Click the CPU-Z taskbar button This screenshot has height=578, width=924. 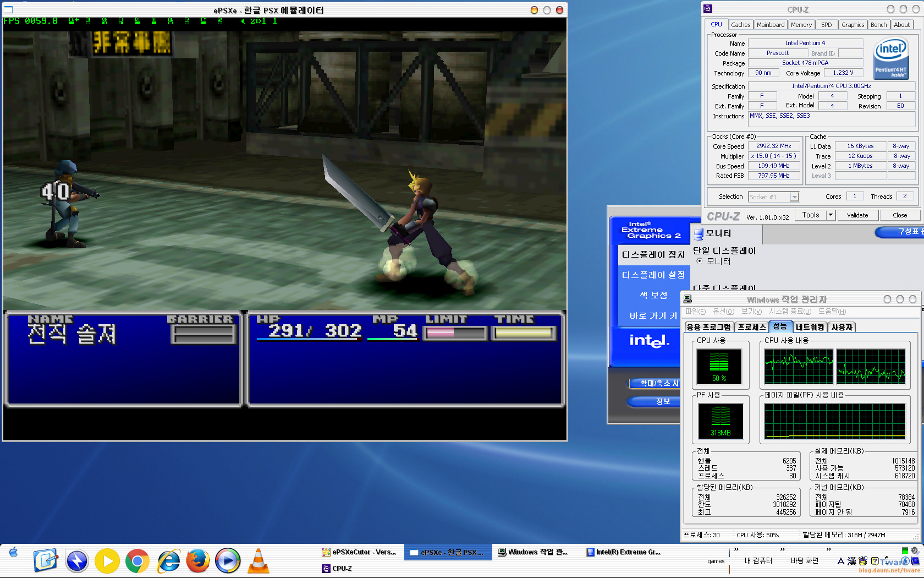click(360, 569)
